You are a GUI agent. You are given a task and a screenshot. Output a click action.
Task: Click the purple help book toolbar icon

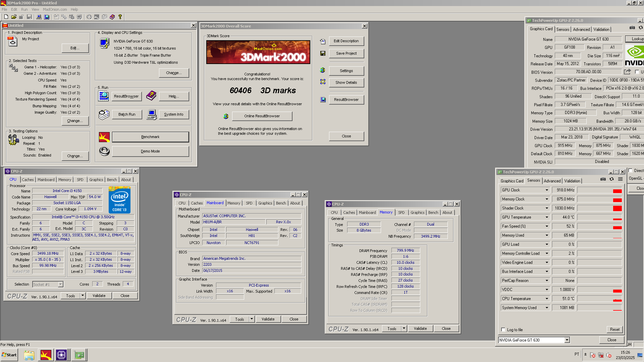click(112, 17)
